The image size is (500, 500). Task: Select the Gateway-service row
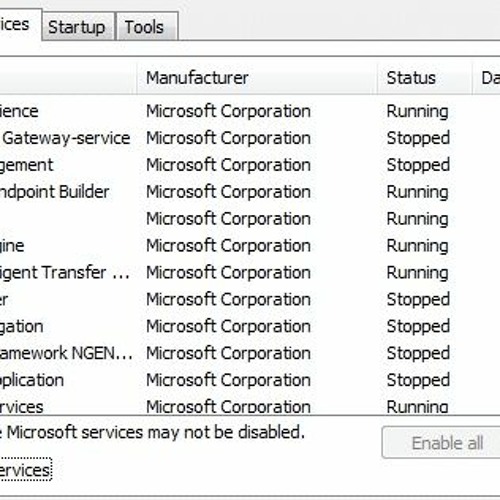[x=250, y=138]
